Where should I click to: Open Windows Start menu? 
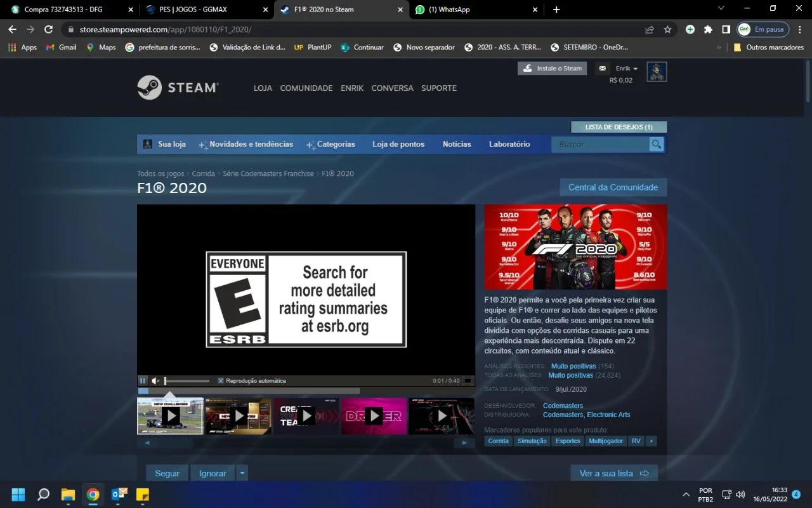[x=18, y=494]
